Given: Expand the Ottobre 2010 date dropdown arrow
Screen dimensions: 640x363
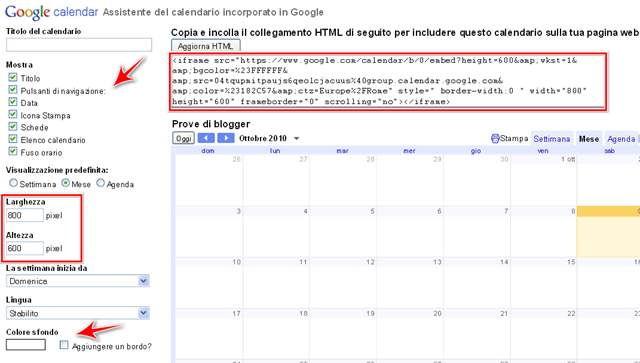Looking at the screenshot, I should point(297,138).
